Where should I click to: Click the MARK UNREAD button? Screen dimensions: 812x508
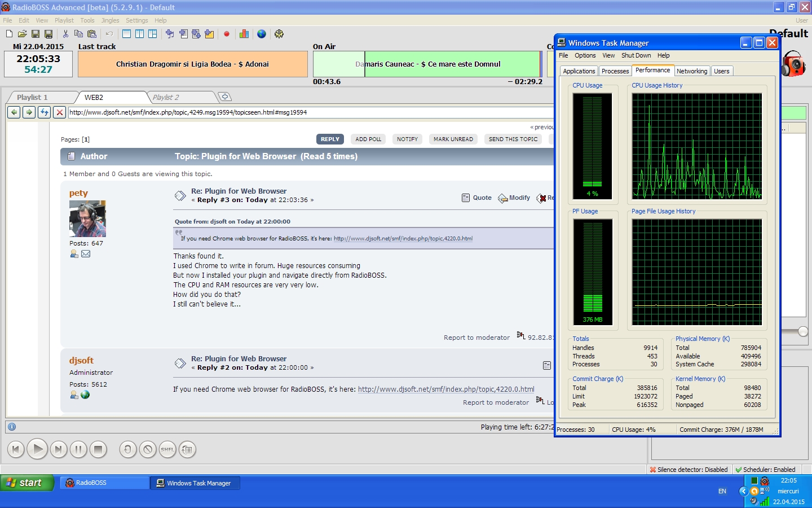[x=453, y=139]
